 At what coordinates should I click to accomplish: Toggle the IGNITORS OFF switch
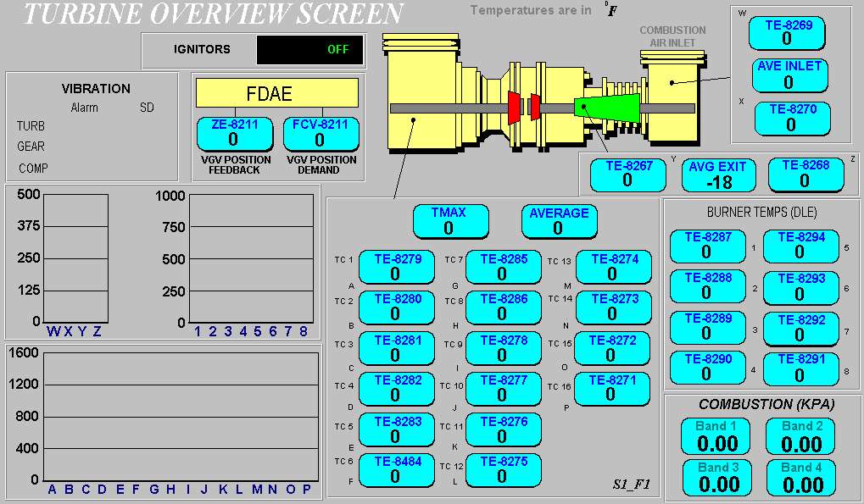[309, 49]
